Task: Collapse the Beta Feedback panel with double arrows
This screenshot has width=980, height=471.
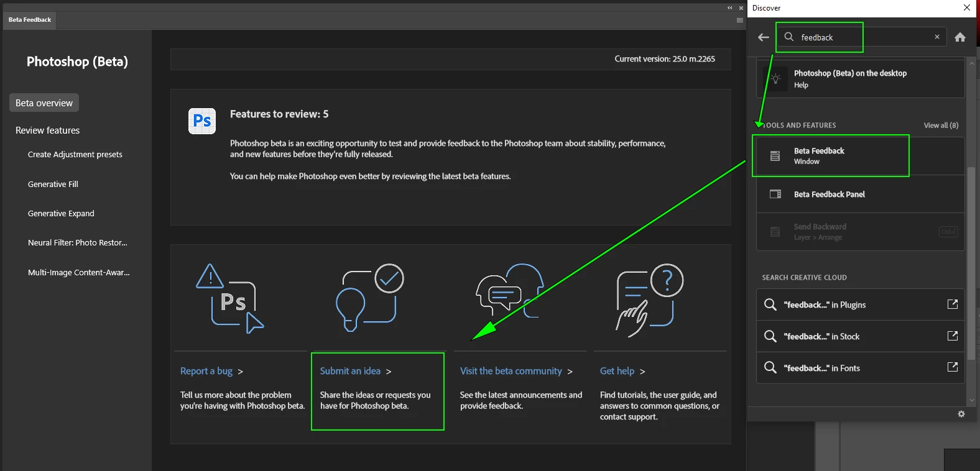Action: 730,8
